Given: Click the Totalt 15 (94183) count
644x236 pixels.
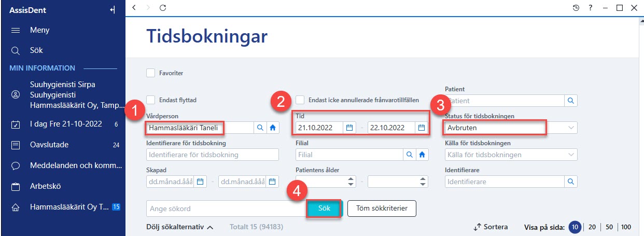Looking at the screenshot, I should [x=256, y=227].
